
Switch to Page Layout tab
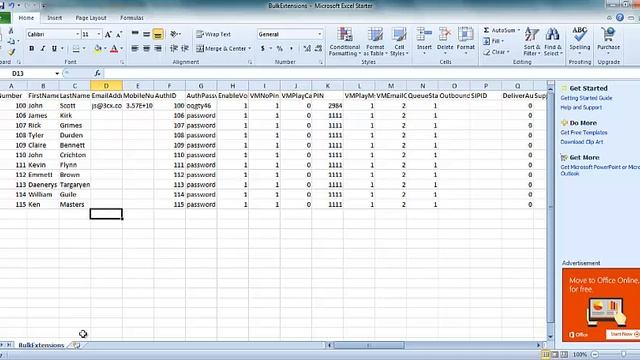tap(91, 18)
